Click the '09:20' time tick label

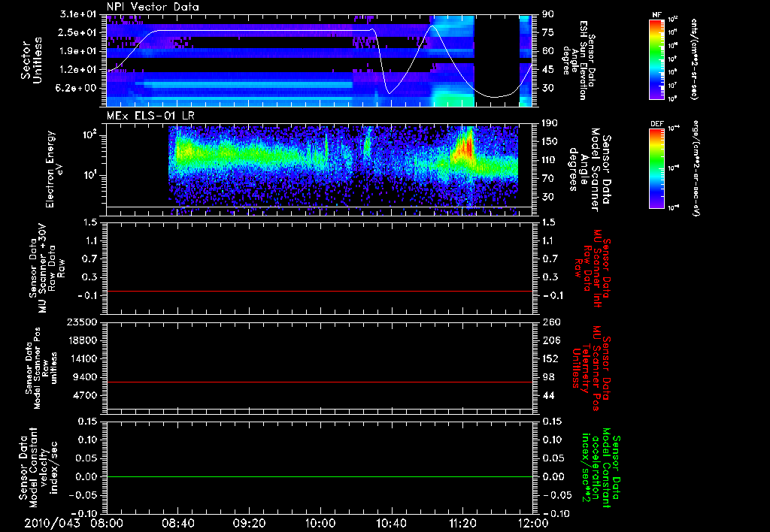[x=250, y=523]
